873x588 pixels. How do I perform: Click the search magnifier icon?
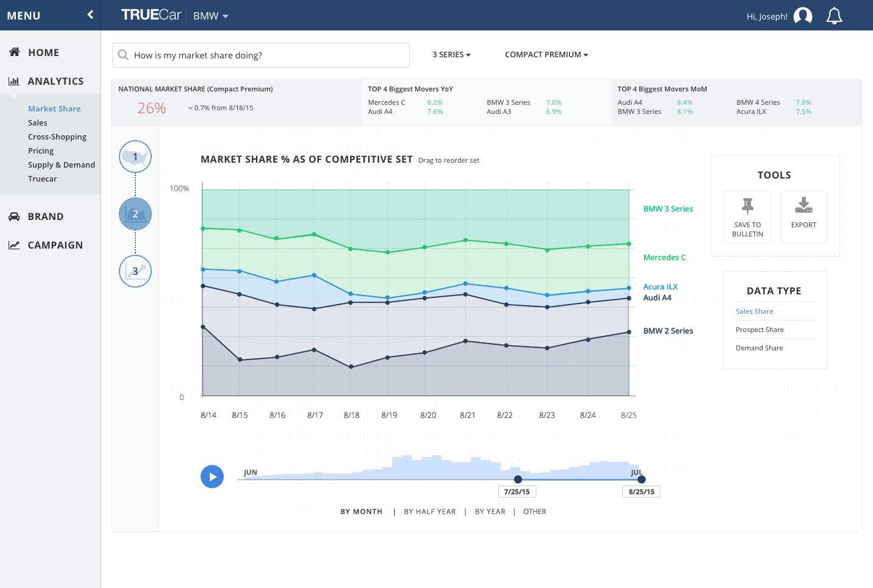pyautogui.click(x=123, y=55)
